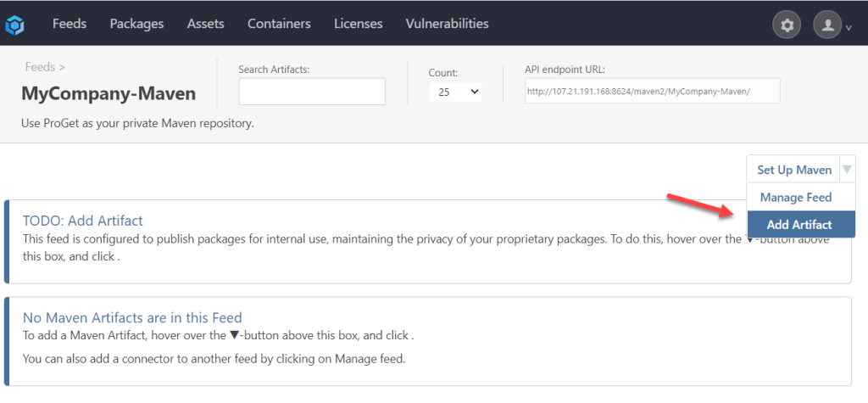Click the TODO: Add Artifact heading

pos(82,221)
